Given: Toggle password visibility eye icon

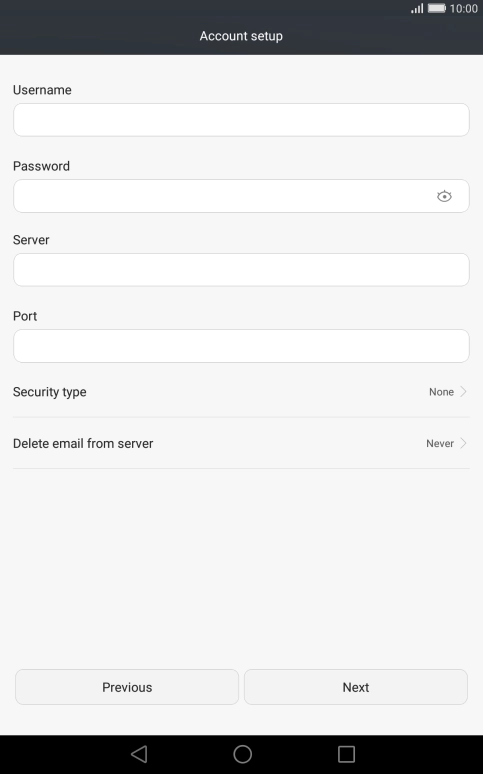Looking at the screenshot, I should click(444, 196).
